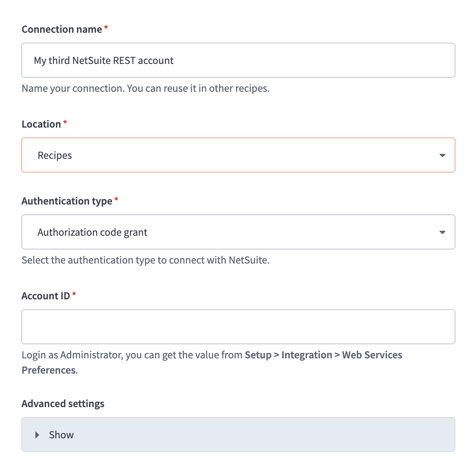Focus the empty Account ID field
This screenshot has width=476, height=473.
pos(238,327)
